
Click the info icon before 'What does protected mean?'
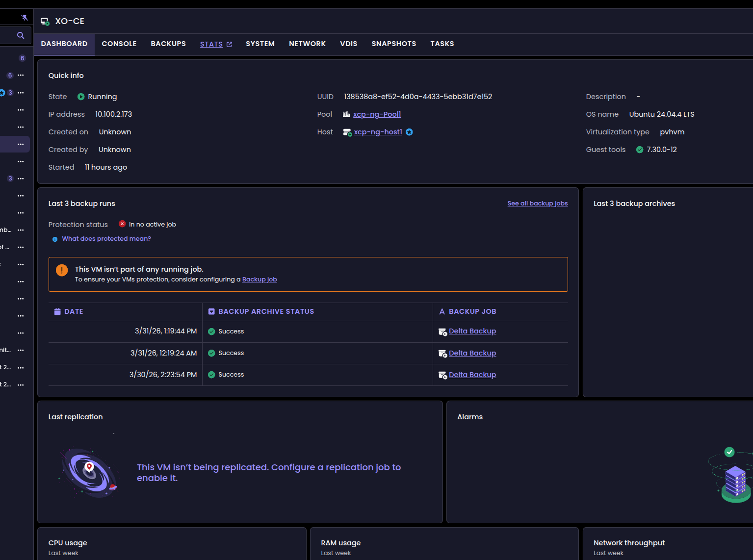pos(55,239)
